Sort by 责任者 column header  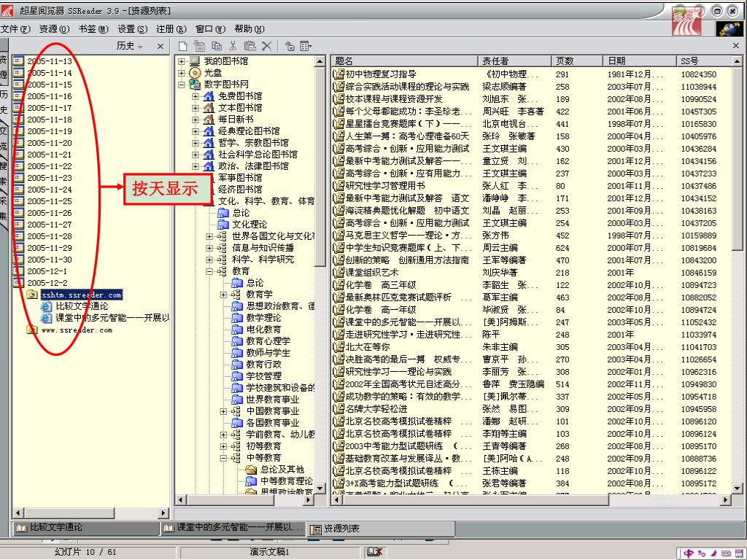(x=514, y=61)
